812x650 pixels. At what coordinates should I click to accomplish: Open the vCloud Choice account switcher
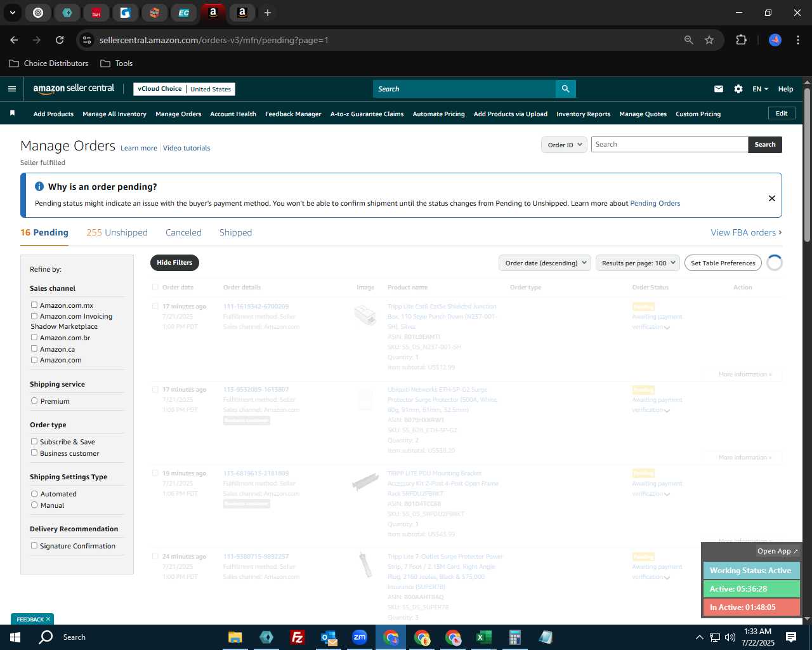[184, 89]
